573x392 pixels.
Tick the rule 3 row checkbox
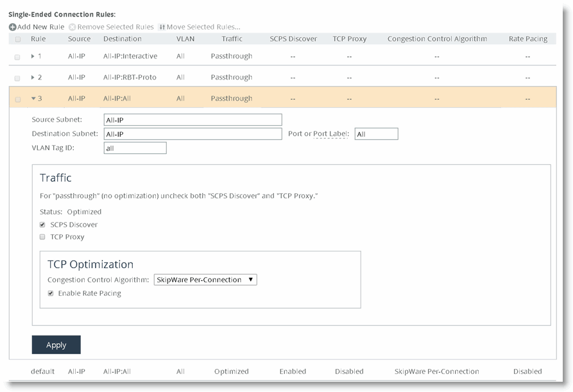pyautogui.click(x=17, y=99)
